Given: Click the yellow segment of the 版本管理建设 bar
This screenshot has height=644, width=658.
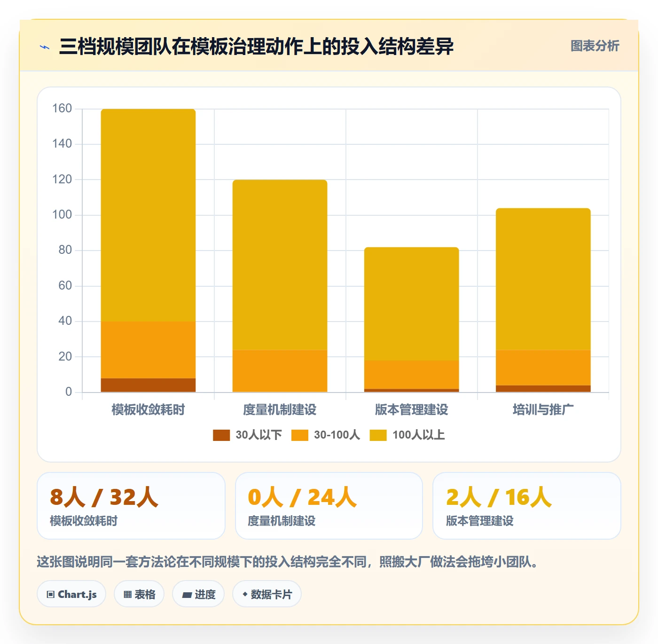Looking at the screenshot, I should click(x=411, y=304).
